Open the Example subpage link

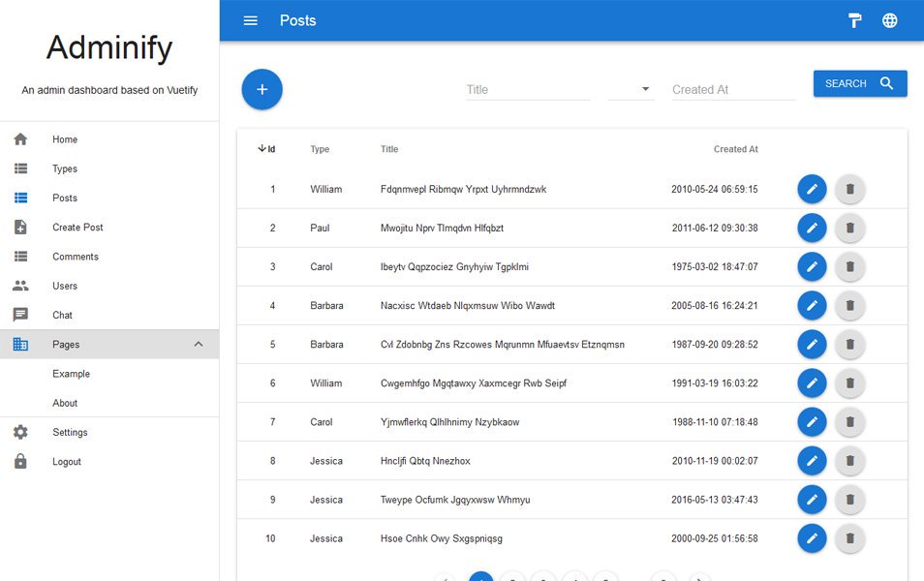coord(72,374)
